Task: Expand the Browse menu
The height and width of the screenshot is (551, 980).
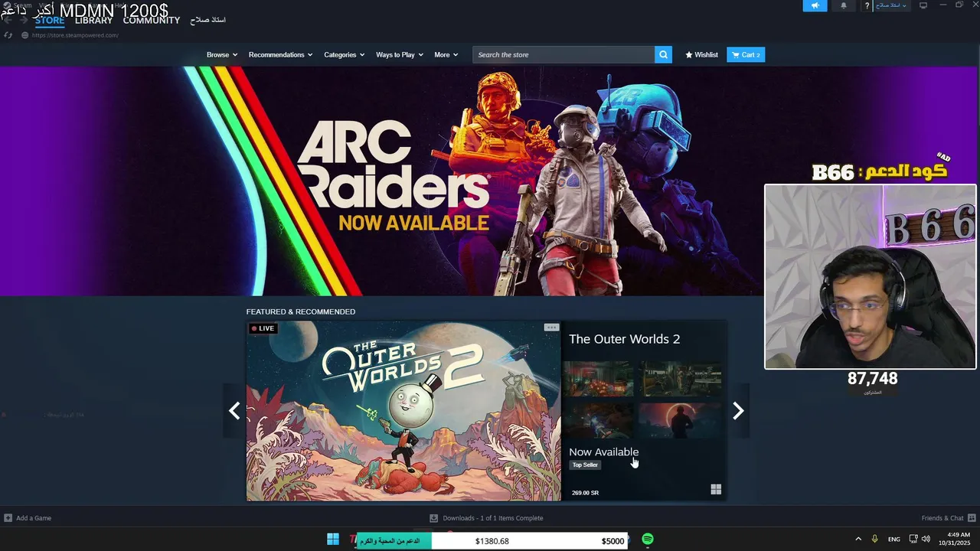Action: click(222, 54)
